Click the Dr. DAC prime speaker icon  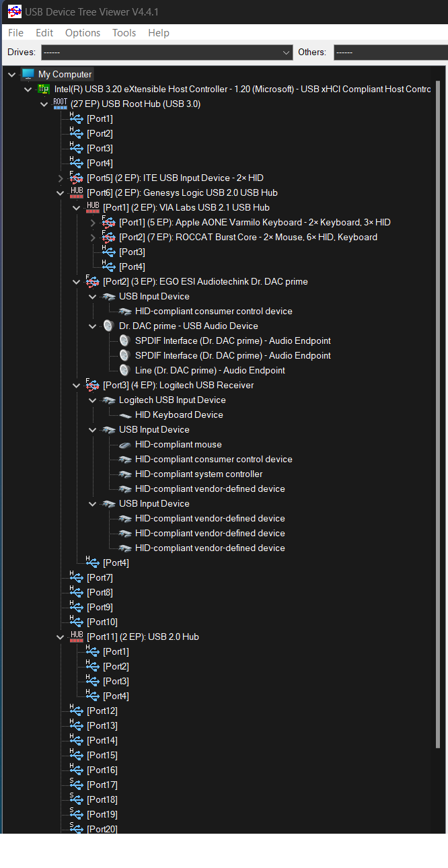point(108,326)
